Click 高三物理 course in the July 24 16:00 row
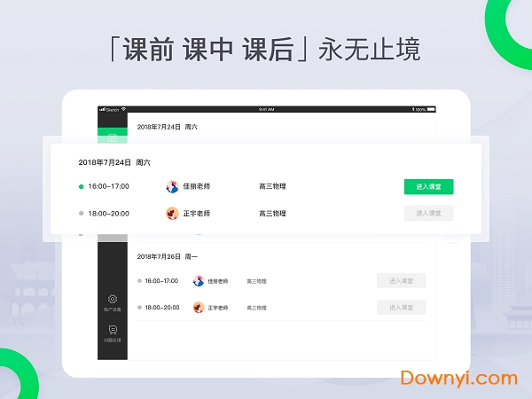532x399 pixels. tap(272, 187)
